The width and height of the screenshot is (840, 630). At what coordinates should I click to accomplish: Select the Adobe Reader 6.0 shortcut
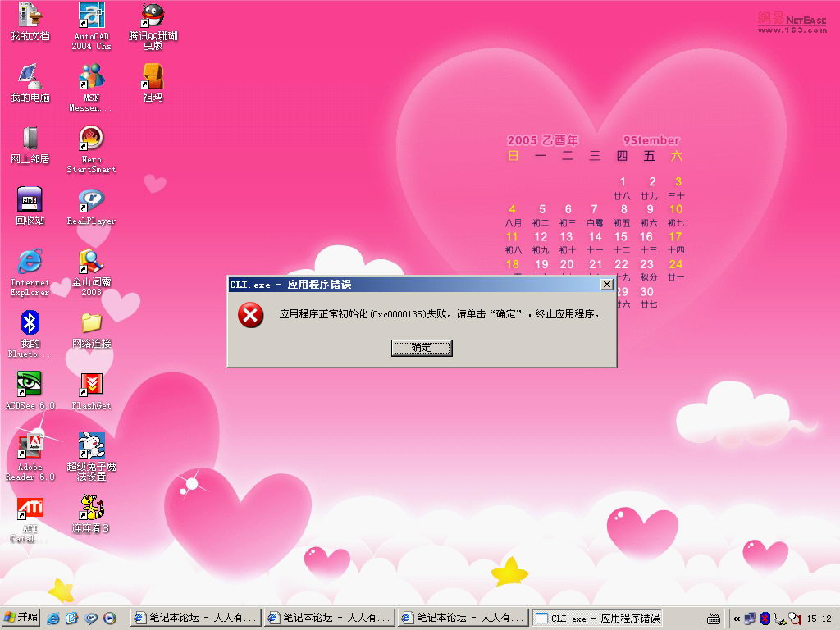point(30,458)
